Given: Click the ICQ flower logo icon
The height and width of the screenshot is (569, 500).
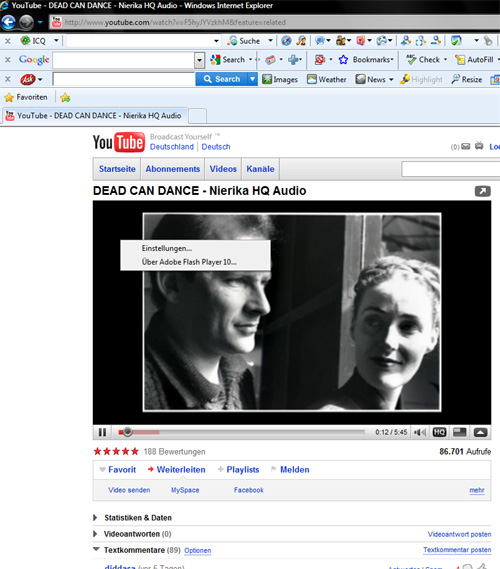Looking at the screenshot, I should click(25, 41).
